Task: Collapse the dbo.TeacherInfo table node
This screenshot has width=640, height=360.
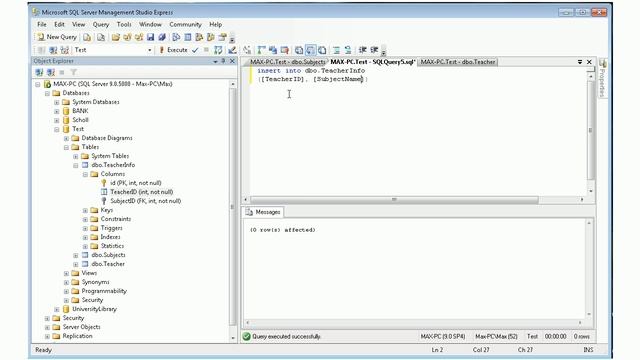Action: click(x=76, y=165)
